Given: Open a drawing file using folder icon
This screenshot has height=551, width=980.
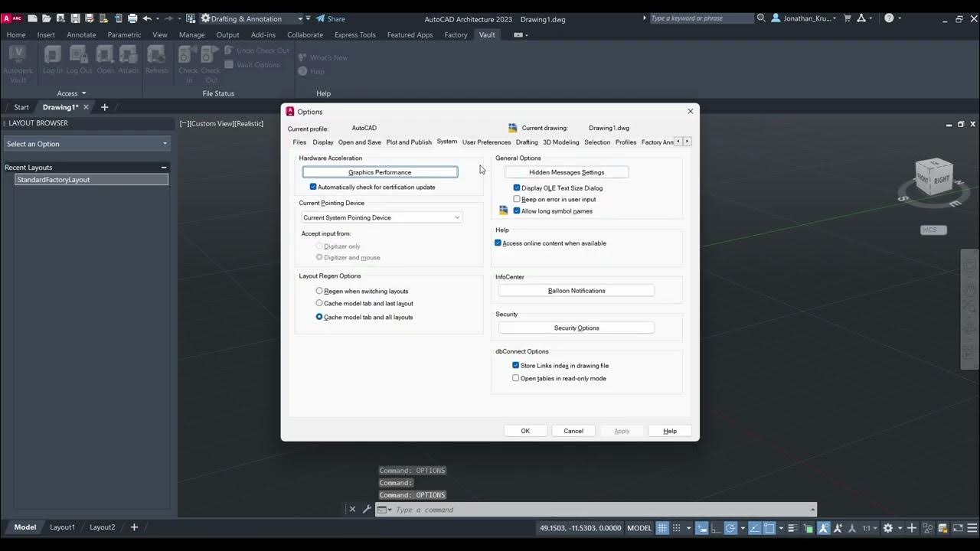Looking at the screenshot, I should click(x=47, y=18).
